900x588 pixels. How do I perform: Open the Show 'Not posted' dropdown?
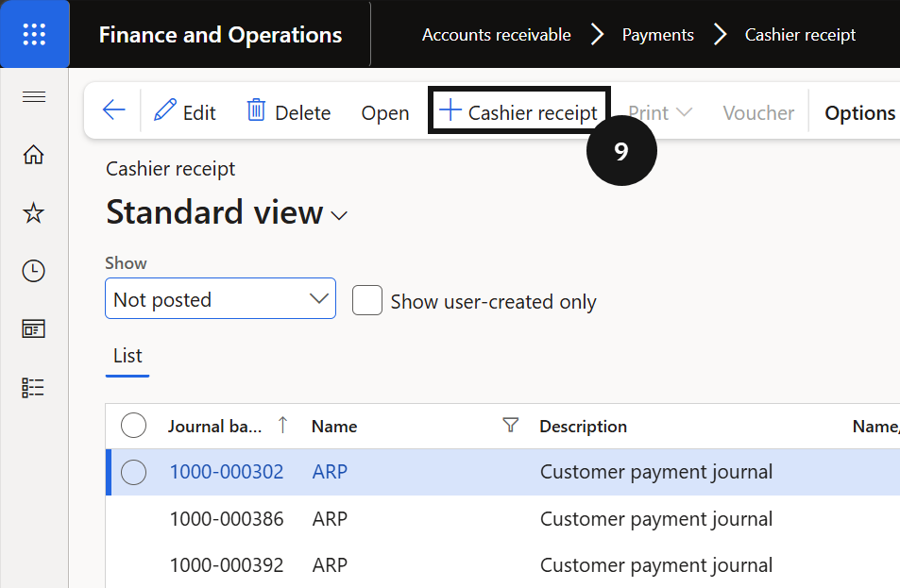click(220, 298)
